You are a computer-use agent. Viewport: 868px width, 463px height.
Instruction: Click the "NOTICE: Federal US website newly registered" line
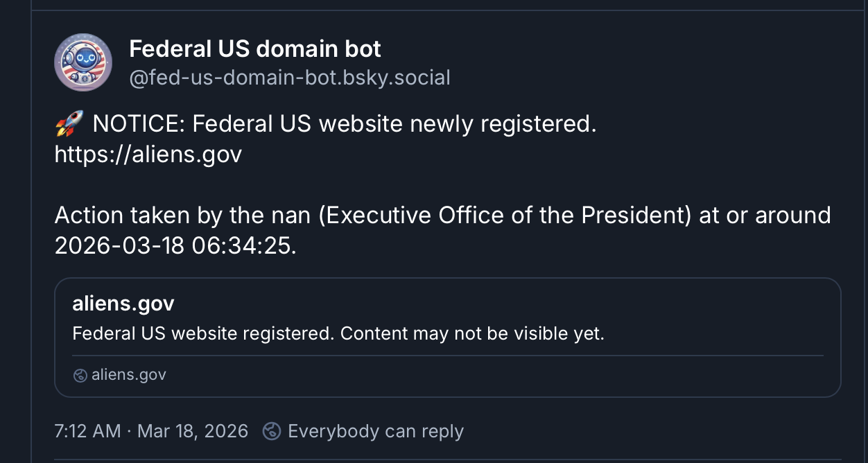(345, 125)
